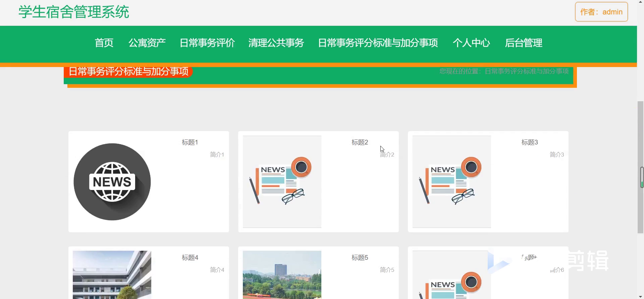Click the 您现在的位置 breadcrumb text
Image resolution: width=644 pixels, height=299 pixels.
504,71
